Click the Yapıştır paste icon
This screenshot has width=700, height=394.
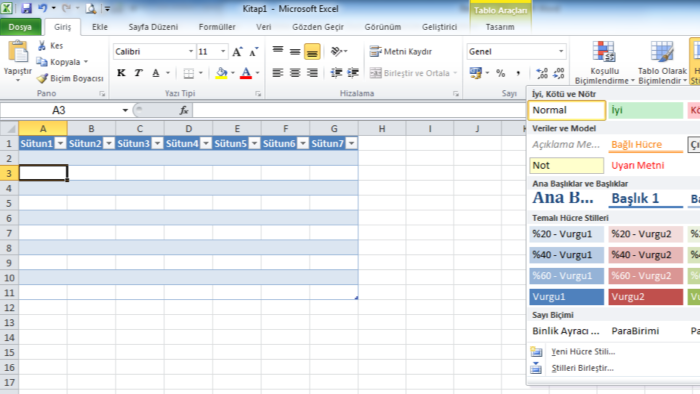(18, 52)
